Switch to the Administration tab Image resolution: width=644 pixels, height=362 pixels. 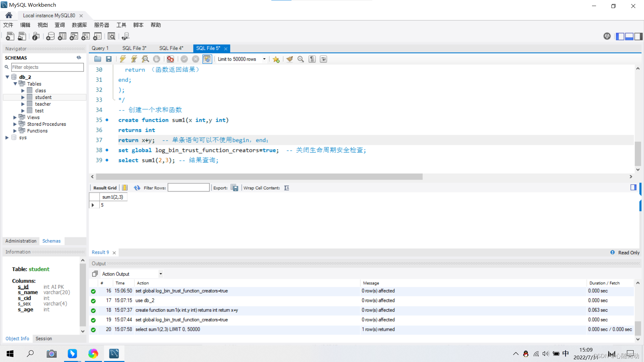tap(21, 241)
